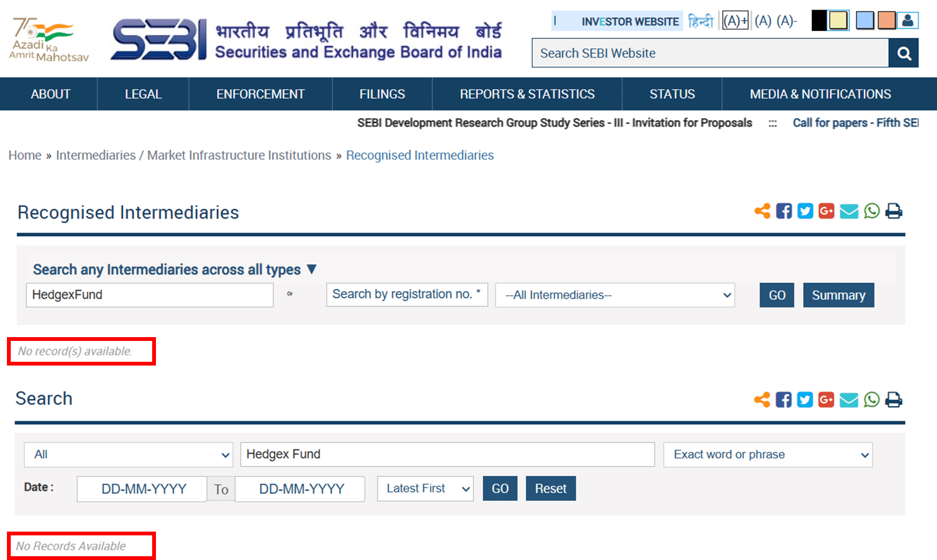Open the ENFORCEMENT menu

[x=260, y=94]
